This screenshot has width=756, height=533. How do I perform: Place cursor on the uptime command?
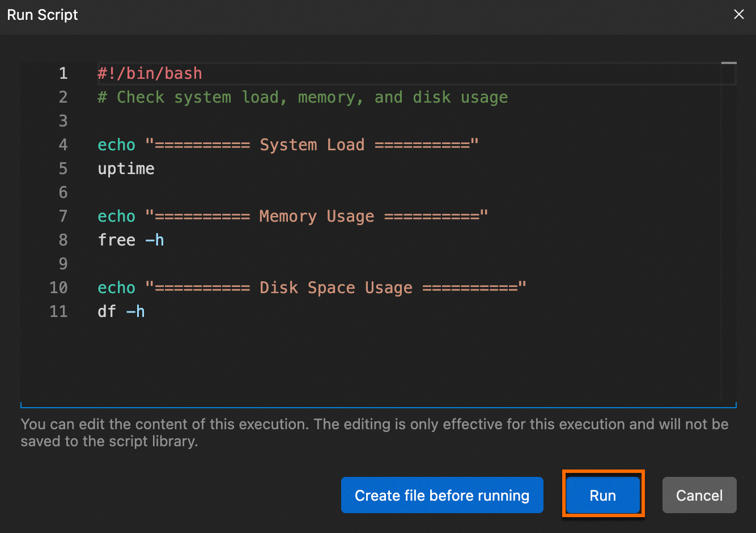(126, 169)
